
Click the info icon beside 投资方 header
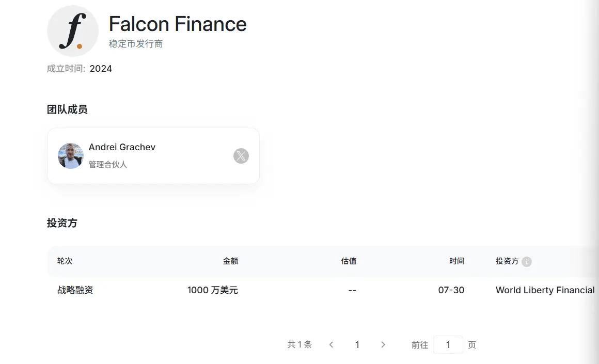(x=526, y=262)
